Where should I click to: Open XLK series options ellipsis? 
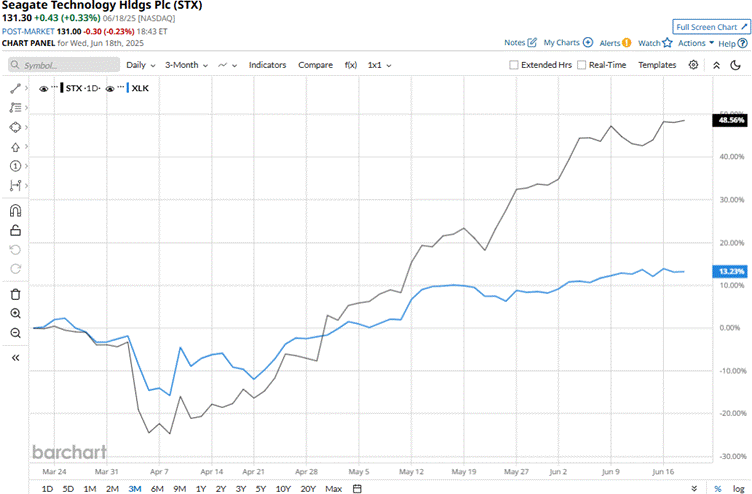tap(120, 87)
